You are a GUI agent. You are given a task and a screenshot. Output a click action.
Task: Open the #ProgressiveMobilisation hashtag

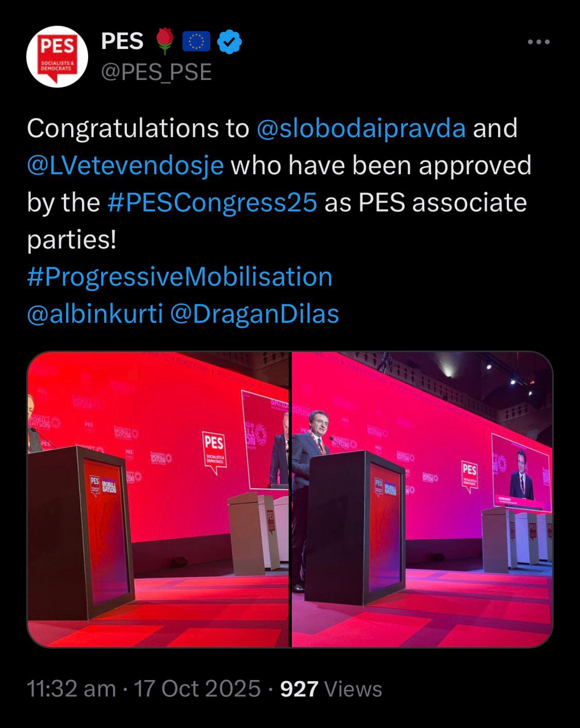point(180,277)
